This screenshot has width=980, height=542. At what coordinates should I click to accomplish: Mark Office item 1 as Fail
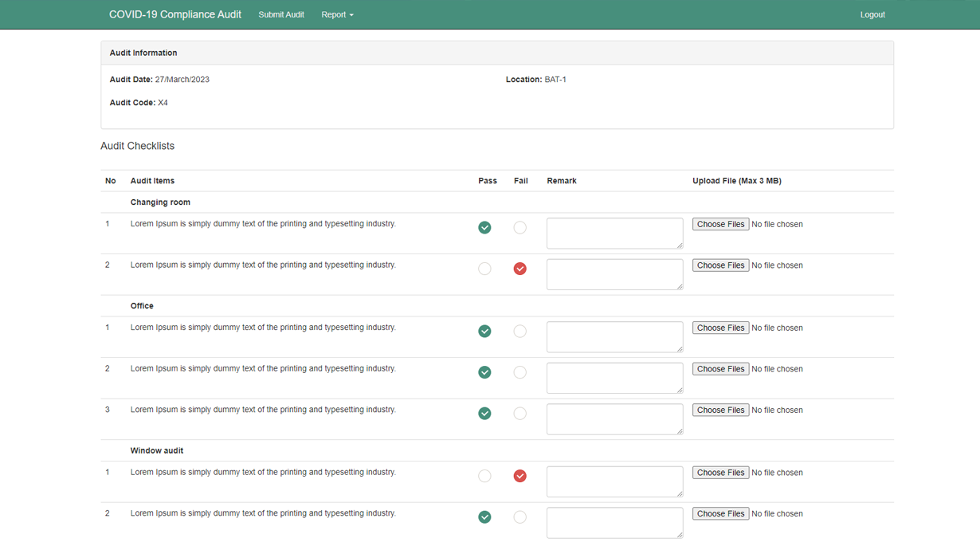(x=519, y=332)
